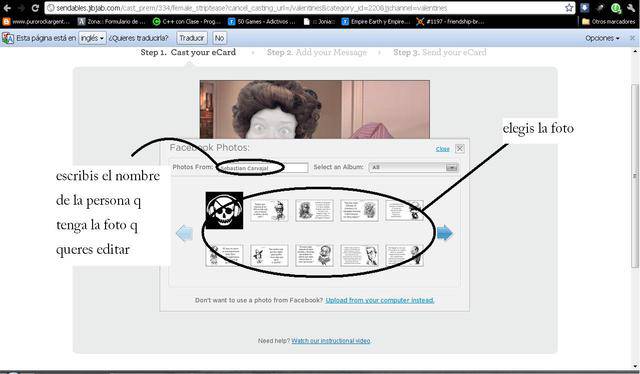Click the X box closing Facebook Photos dialog
The width and height of the screenshot is (640, 374).
click(460, 149)
